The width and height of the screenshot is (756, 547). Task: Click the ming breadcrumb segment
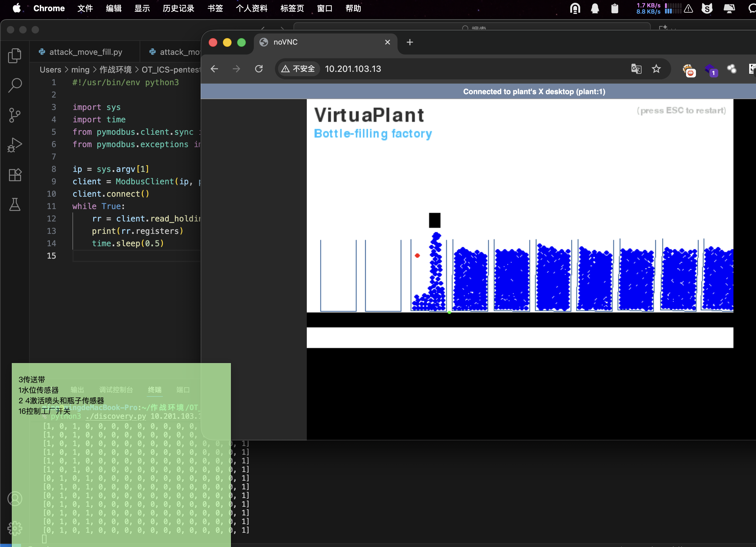click(80, 70)
